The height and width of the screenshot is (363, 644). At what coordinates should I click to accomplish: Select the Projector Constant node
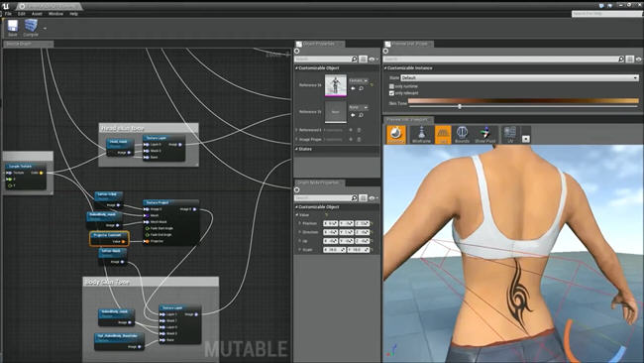tap(109, 238)
